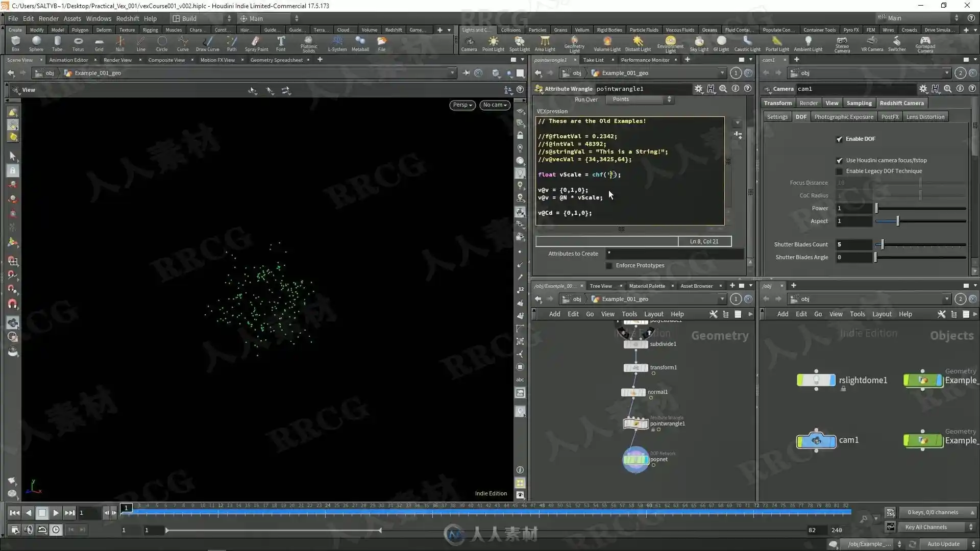Open the Persp viewport dropdown

[x=462, y=105]
